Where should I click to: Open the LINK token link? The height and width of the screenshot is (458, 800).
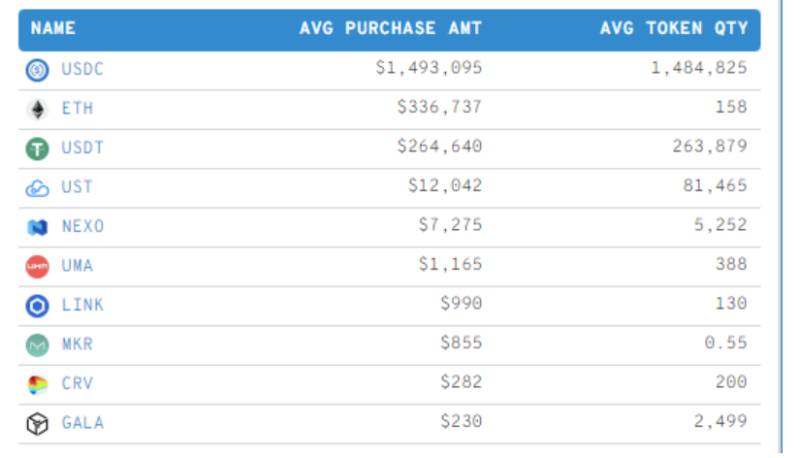pyautogui.click(x=82, y=305)
